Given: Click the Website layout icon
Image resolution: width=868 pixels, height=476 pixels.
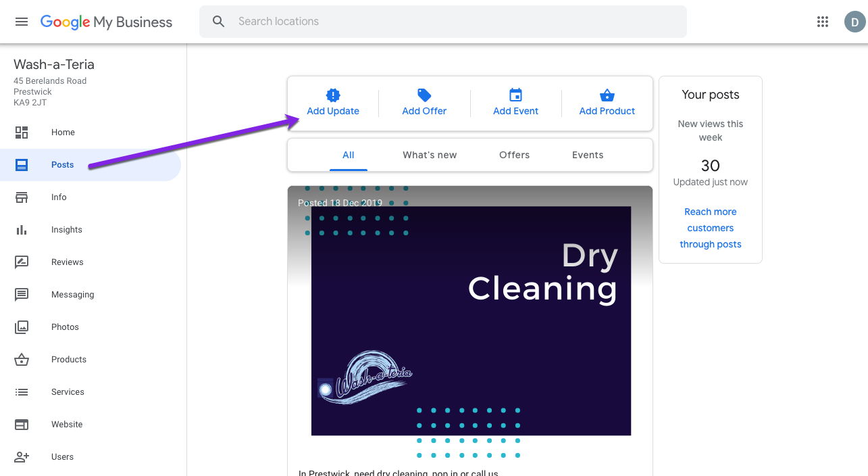Looking at the screenshot, I should (22, 425).
